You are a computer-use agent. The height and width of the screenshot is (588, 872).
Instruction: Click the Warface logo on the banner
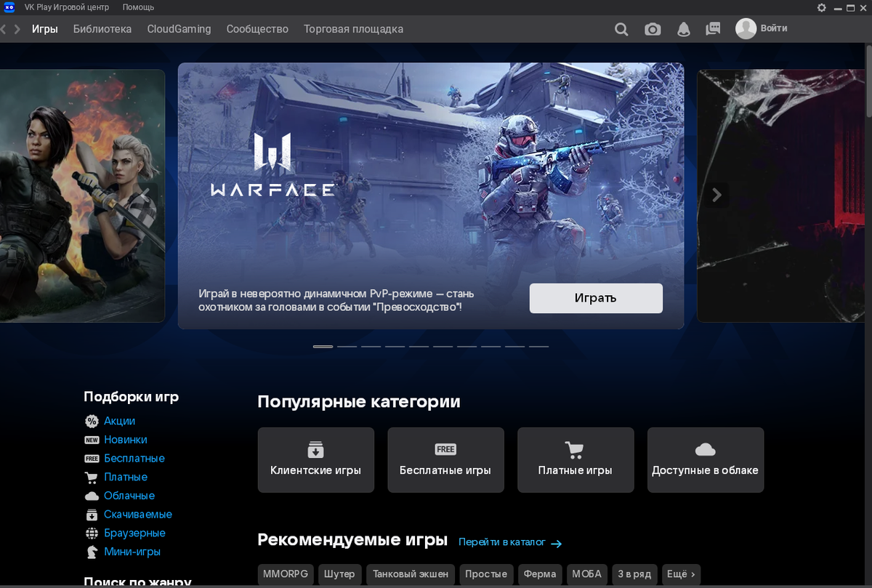click(272, 164)
